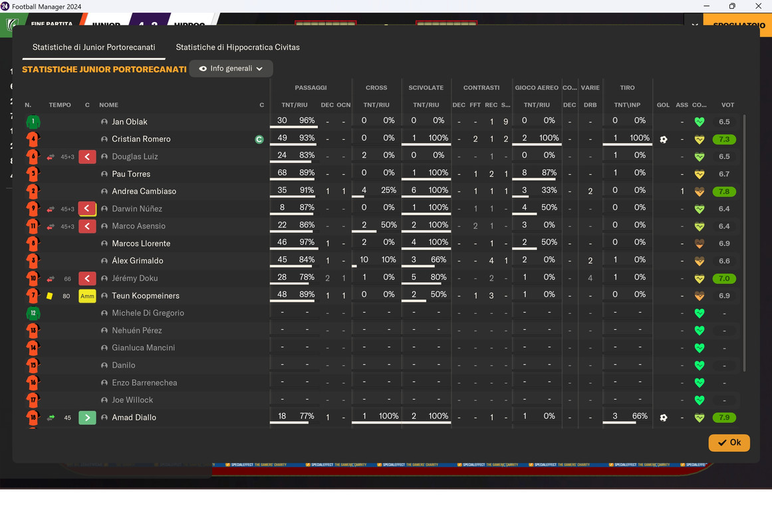Sort by the NOME column header
This screenshot has width=772, height=532.
[x=108, y=105]
